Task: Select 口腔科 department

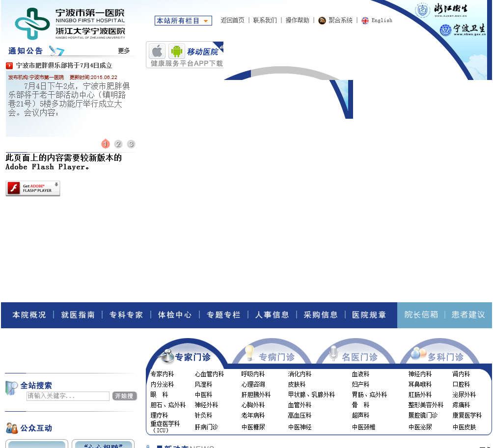Action: pyautogui.click(x=461, y=385)
